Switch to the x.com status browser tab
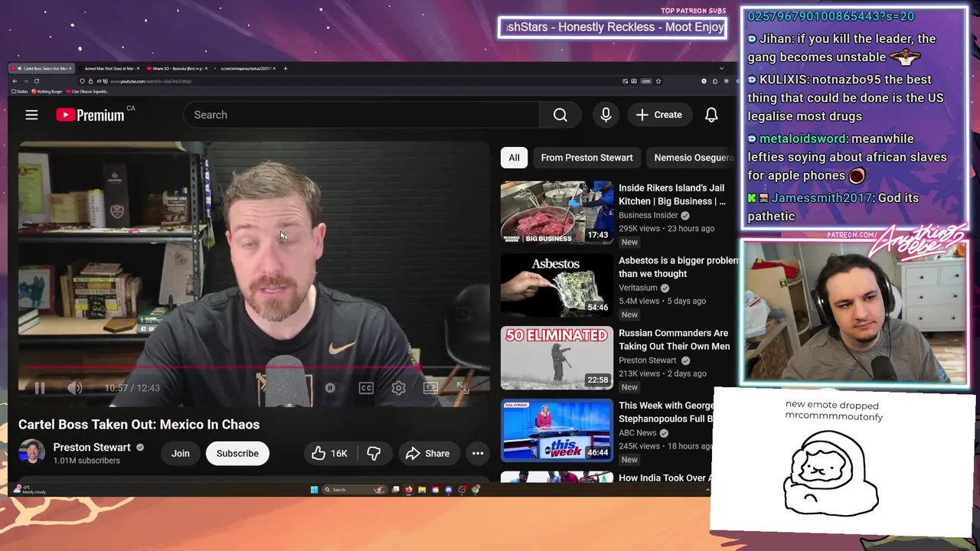980x551 pixels. (245, 68)
